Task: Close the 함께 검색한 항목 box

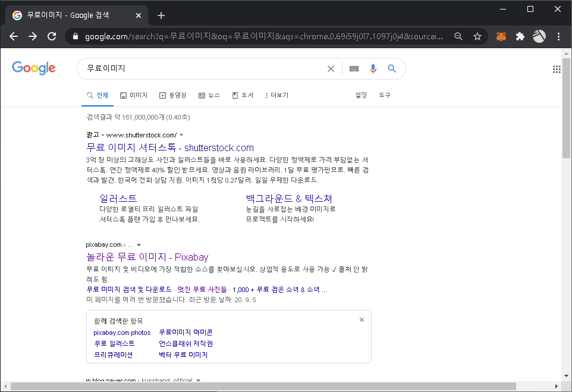Action: click(362, 320)
